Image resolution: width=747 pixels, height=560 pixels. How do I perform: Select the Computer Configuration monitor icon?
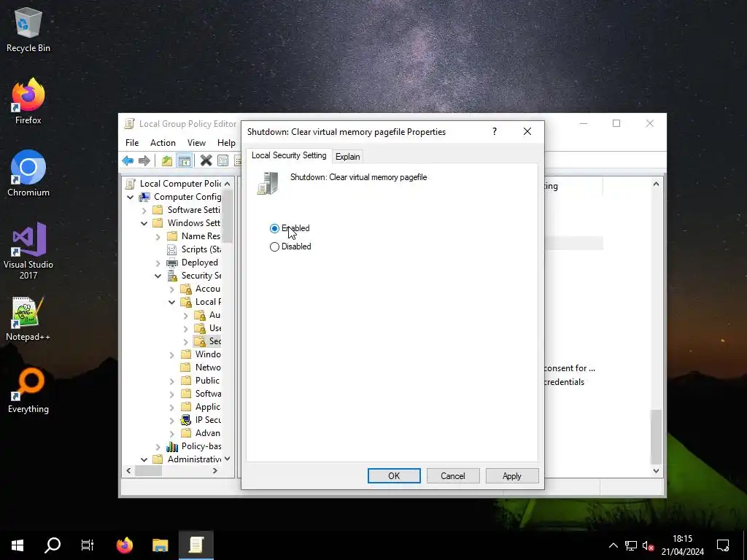[x=144, y=197]
